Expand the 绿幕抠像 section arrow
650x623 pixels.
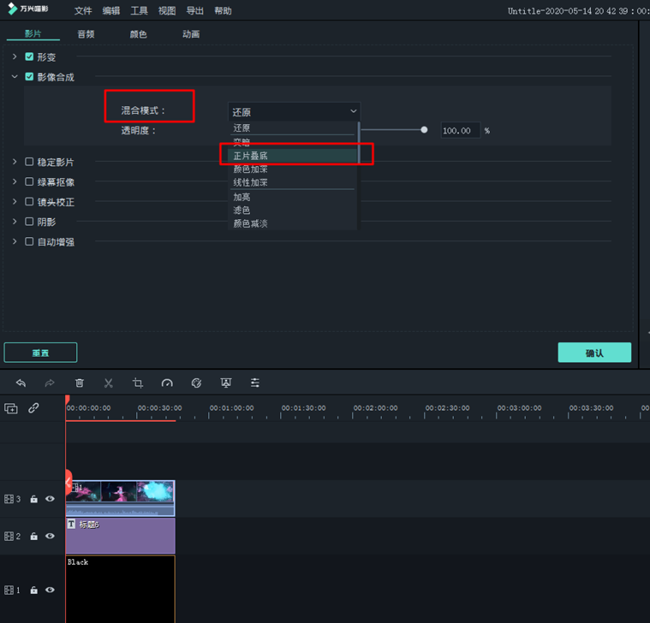coord(15,181)
